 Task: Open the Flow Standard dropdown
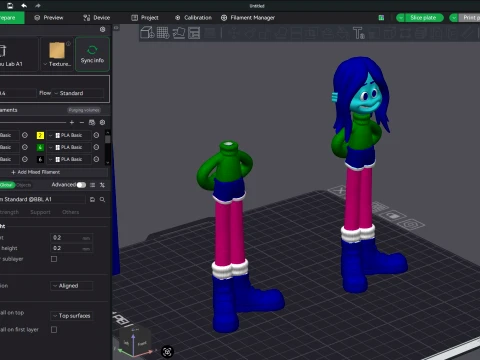[x=79, y=93]
